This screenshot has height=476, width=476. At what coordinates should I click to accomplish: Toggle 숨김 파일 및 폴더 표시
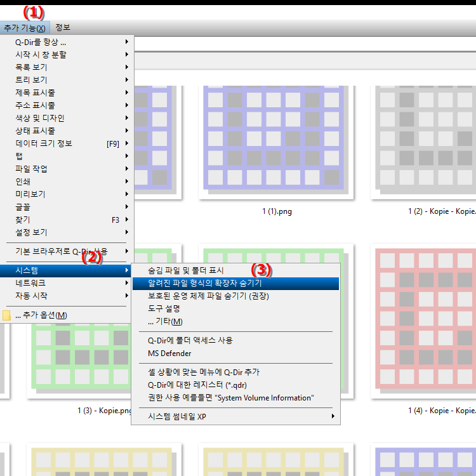click(235, 270)
